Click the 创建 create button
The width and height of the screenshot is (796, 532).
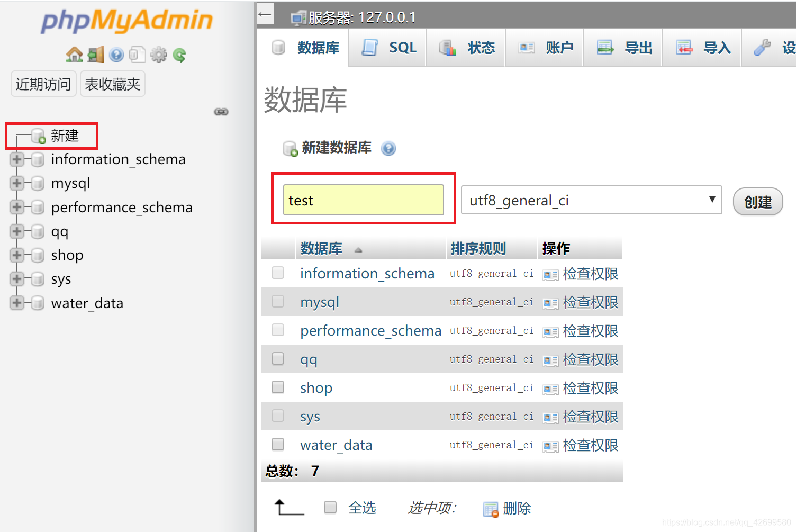(758, 202)
